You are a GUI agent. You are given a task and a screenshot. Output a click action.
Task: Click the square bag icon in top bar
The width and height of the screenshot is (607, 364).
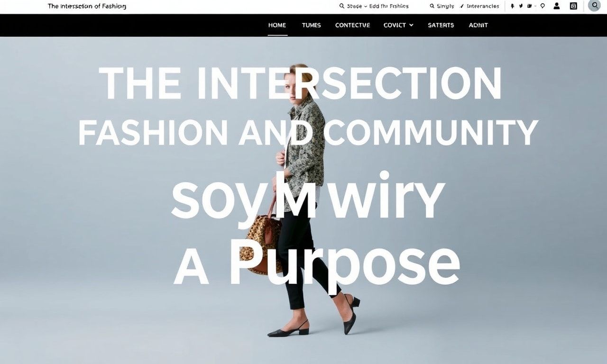[573, 6]
